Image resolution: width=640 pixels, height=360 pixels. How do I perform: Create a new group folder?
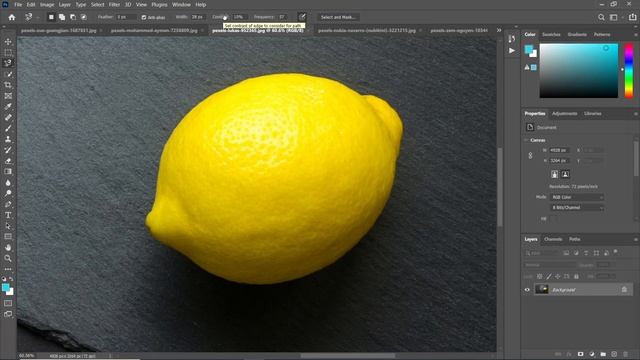coord(603,354)
